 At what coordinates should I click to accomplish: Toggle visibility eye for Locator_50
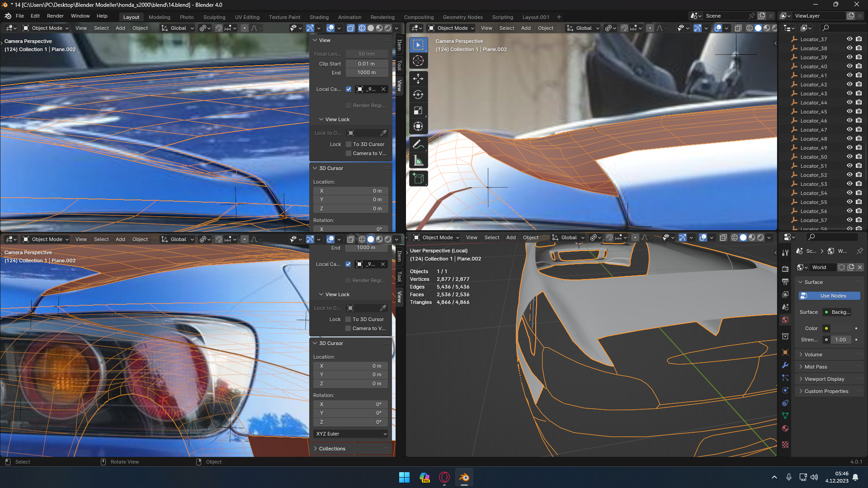tap(849, 156)
